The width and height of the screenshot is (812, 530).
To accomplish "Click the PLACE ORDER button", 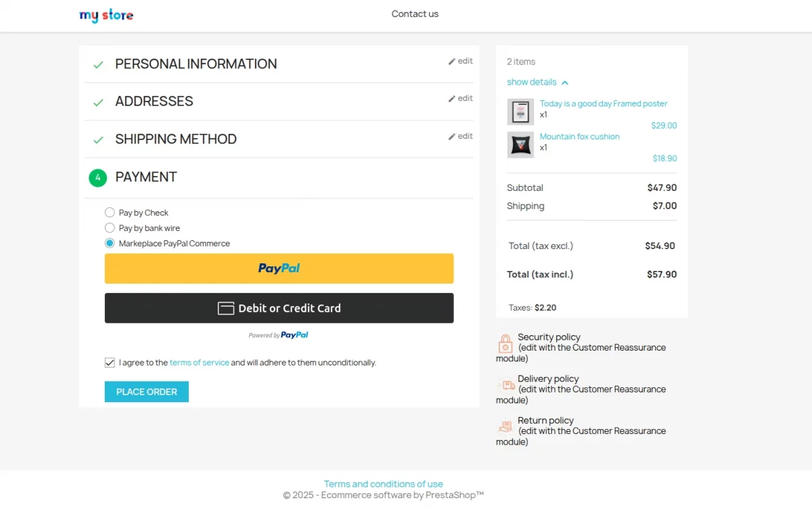I will (x=146, y=391).
